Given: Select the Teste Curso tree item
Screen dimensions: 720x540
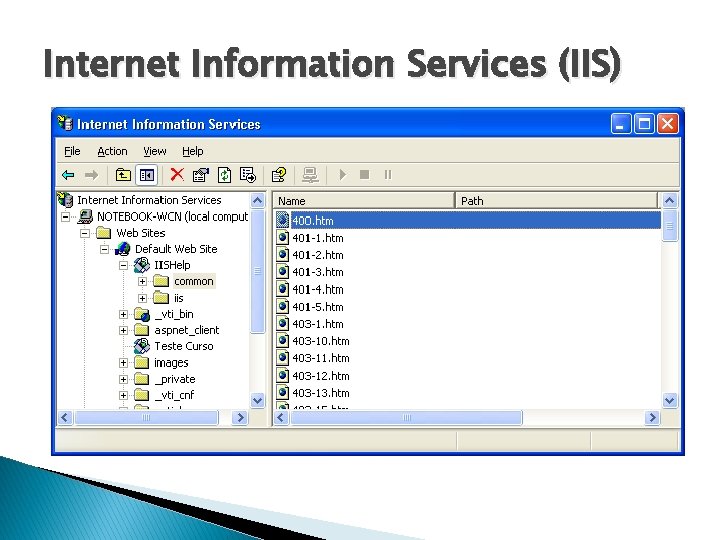Looking at the screenshot, I should (x=184, y=346).
